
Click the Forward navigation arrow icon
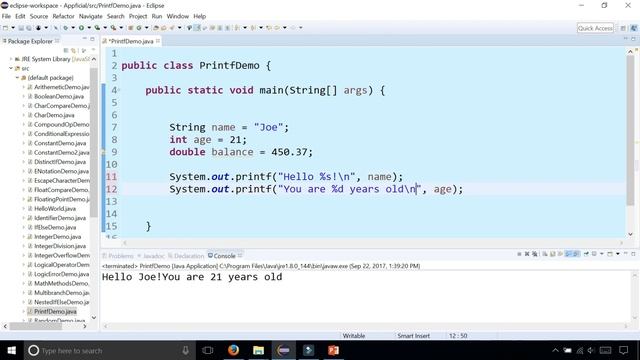293,28
